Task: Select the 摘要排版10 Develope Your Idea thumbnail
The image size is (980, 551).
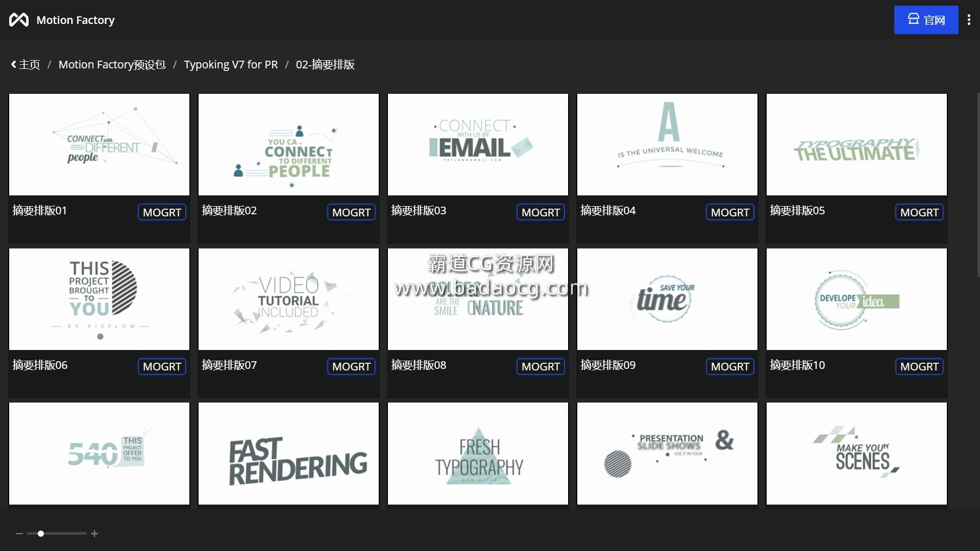Action: click(856, 299)
